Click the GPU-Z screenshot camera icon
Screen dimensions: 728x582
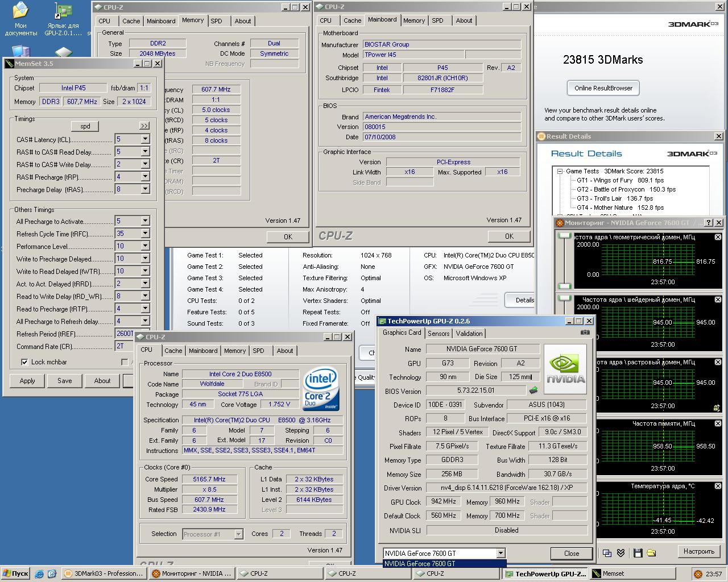click(585, 332)
